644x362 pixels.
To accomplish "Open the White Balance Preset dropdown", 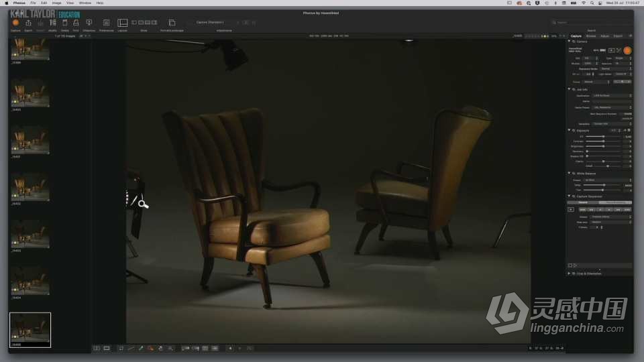I will tap(608, 180).
